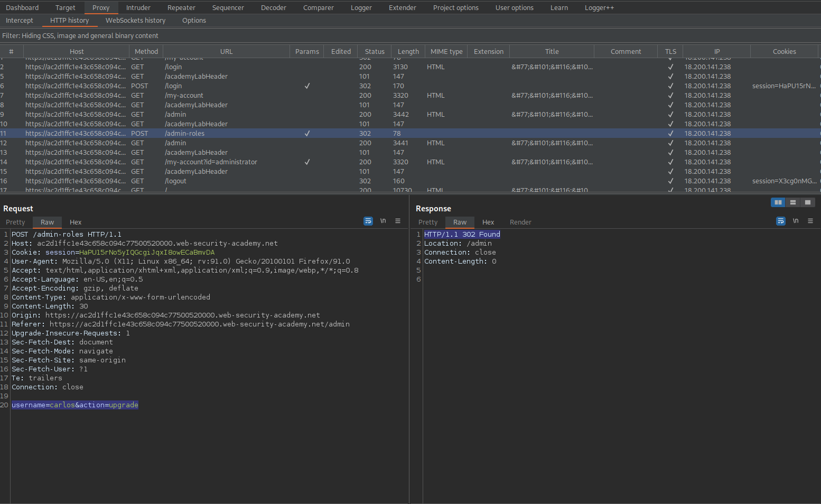The height and width of the screenshot is (504, 821).
Task: Sort history by Title column
Action: click(x=552, y=51)
